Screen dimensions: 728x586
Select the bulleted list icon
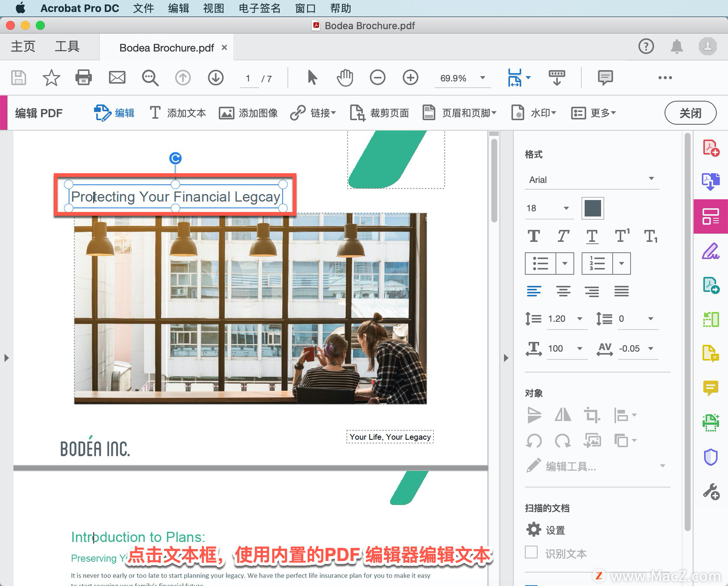tap(540, 263)
